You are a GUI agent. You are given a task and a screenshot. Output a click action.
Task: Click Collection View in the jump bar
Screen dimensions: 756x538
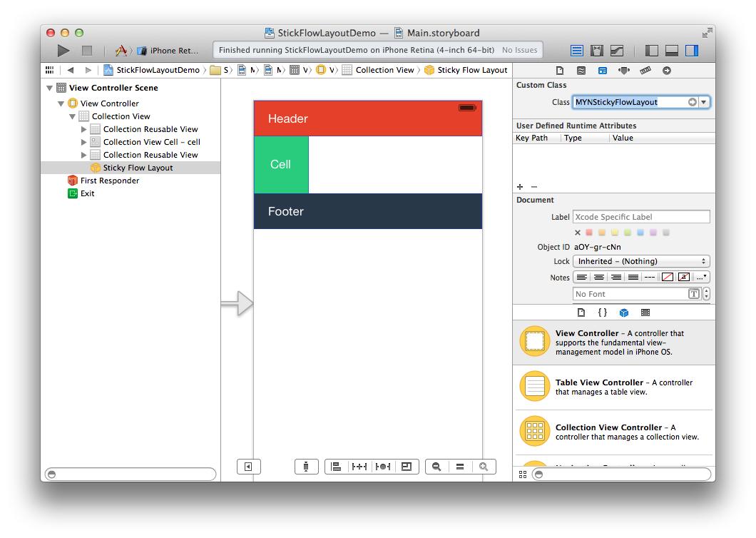[379, 70]
